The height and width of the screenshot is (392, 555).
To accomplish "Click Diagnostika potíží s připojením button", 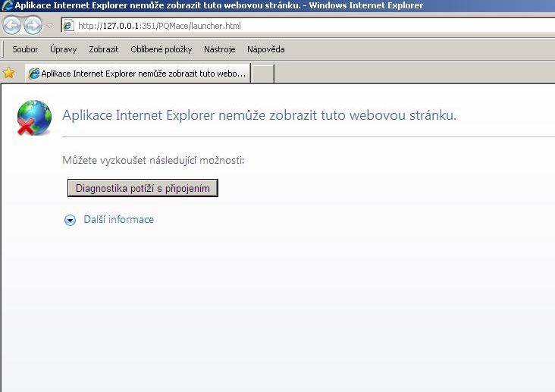I will coord(143,188).
